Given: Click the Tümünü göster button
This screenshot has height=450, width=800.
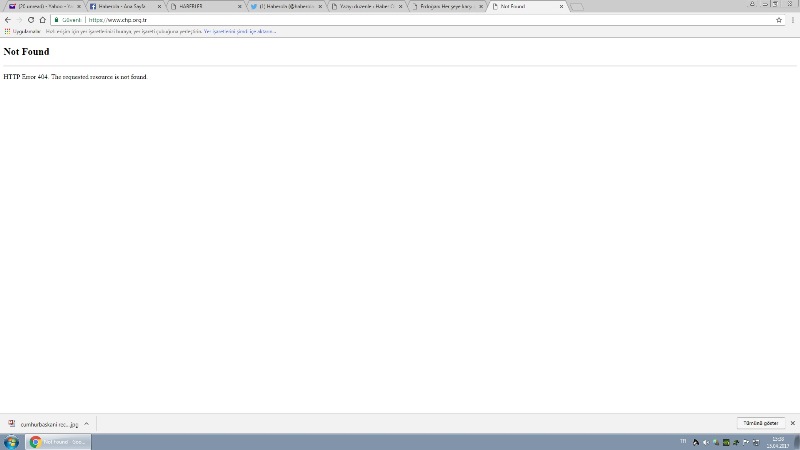Looking at the screenshot, I should point(759,424).
